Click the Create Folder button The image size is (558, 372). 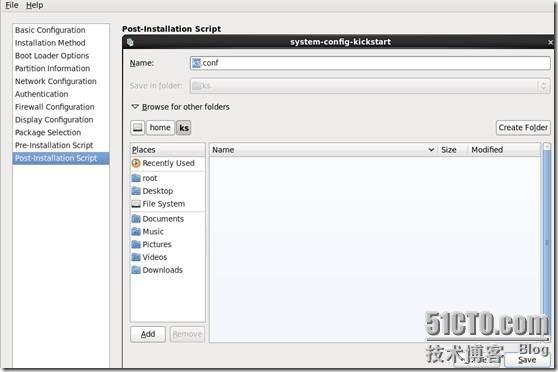pyautogui.click(x=523, y=128)
